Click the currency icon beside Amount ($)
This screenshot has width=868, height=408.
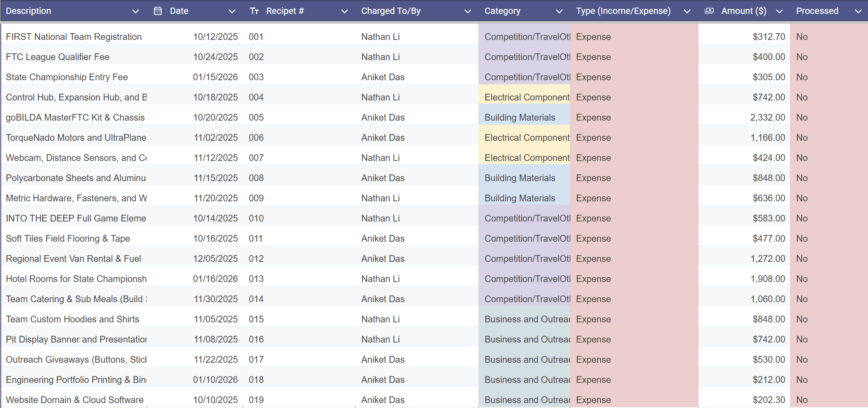click(x=709, y=11)
